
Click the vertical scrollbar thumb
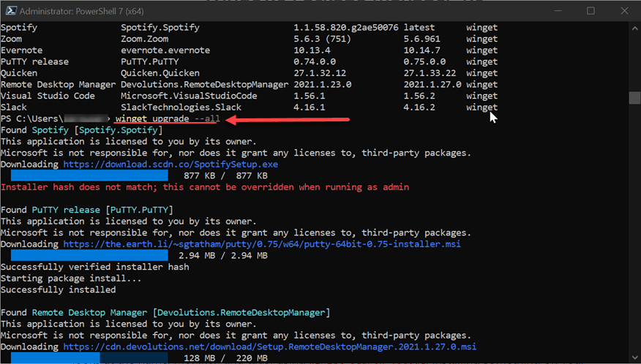tap(634, 98)
